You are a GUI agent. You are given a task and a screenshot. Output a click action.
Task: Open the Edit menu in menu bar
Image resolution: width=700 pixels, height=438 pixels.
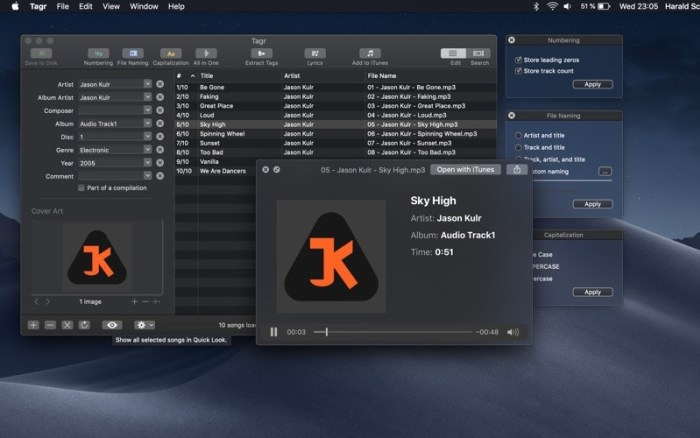click(86, 6)
